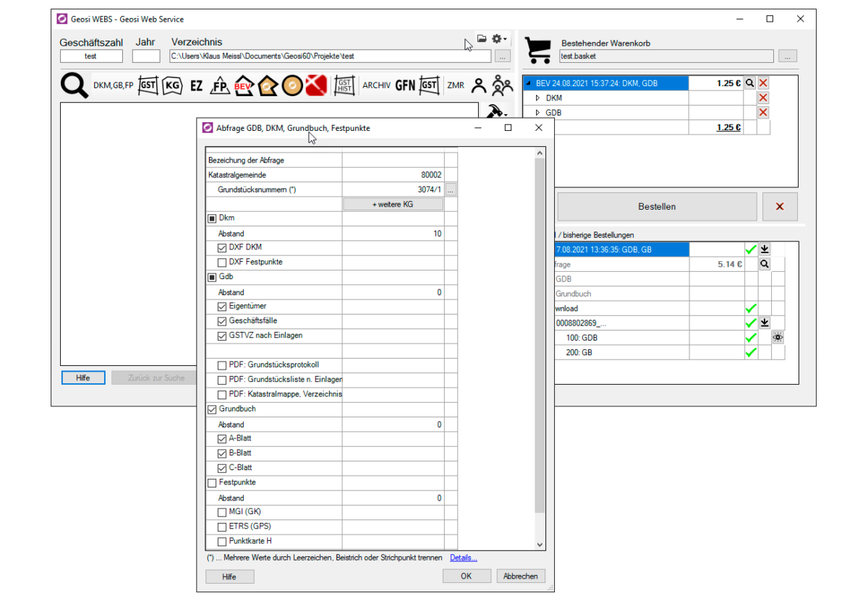Expand the DKM item in the basket

tap(538, 98)
